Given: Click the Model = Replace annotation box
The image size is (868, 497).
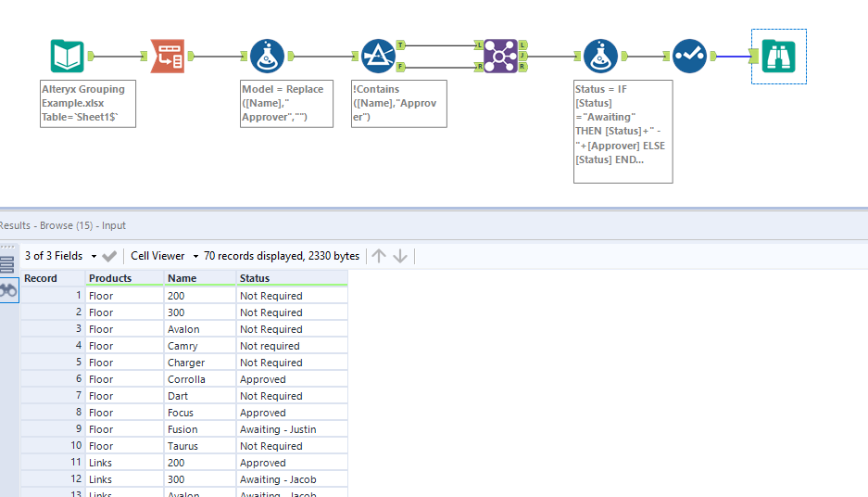Looking at the screenshot, I should pos(287,104).
